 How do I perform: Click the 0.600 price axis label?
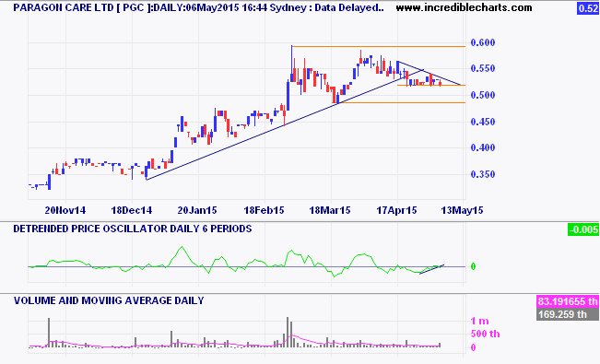[483, 42]
